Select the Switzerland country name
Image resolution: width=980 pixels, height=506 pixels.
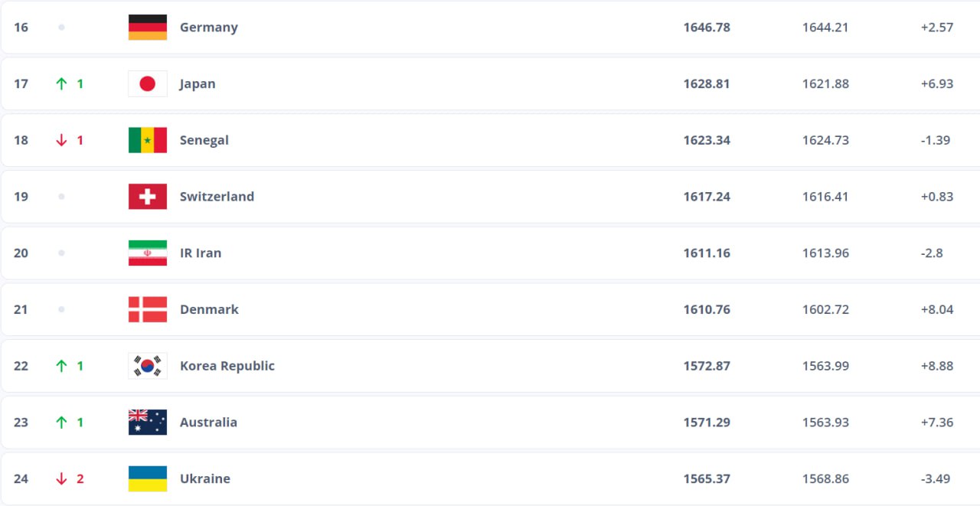(x=217, y=197)
